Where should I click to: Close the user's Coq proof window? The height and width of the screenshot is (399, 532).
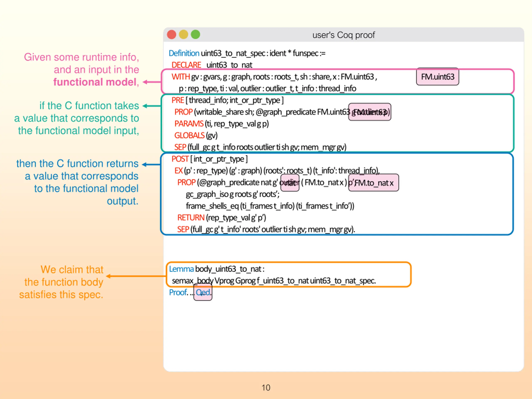pyautogui.click(x=171, y=34)
